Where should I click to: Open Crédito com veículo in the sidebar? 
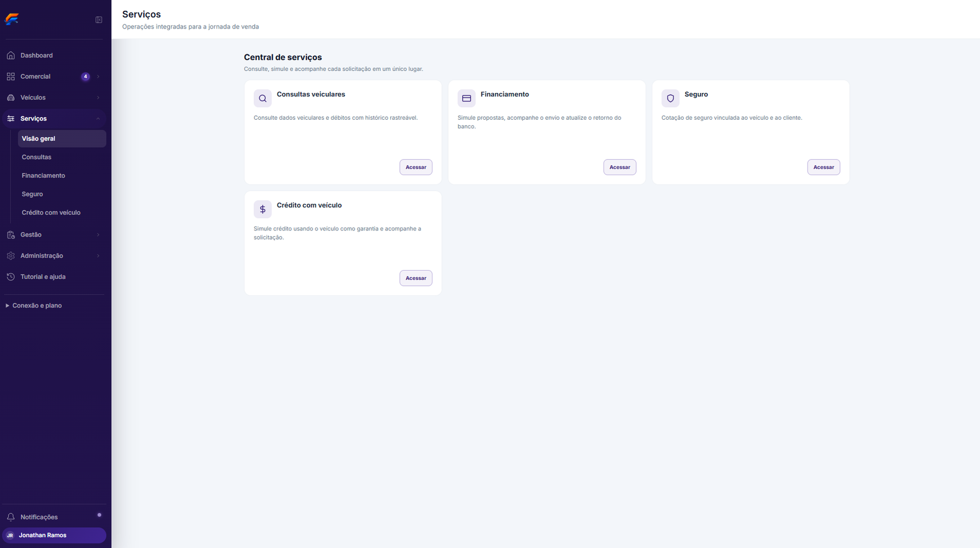pyautogui.click(x=62, y=213)
